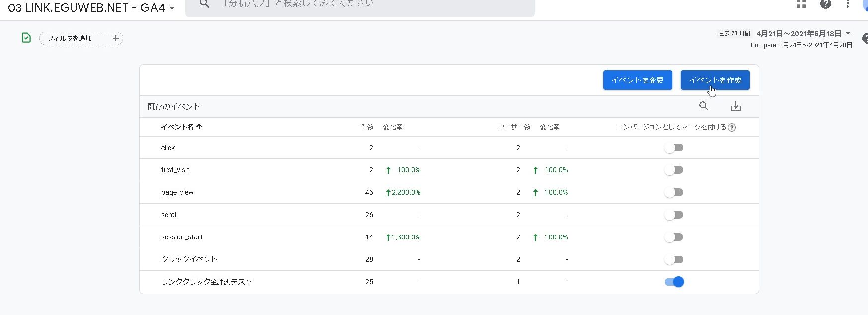Image resolution: width=868 pixels, height=315 pixels.
Task: Download the existing events list
Action: click(735, 106)
